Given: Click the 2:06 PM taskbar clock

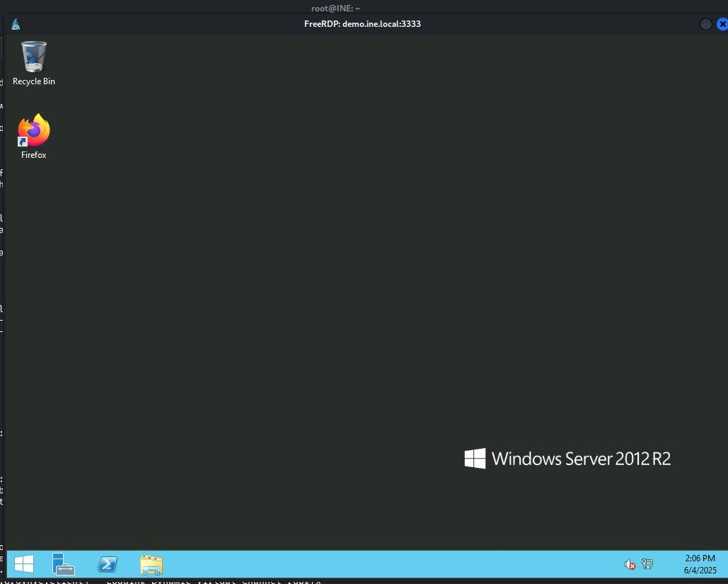Looking at the screenshot, I should click(x=700, y=559).
